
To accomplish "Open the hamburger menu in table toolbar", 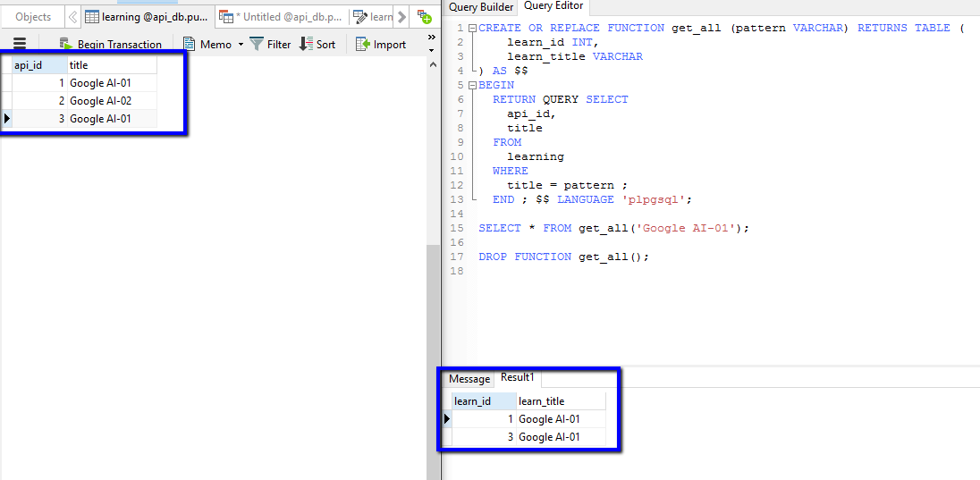I will pos(20,44).
